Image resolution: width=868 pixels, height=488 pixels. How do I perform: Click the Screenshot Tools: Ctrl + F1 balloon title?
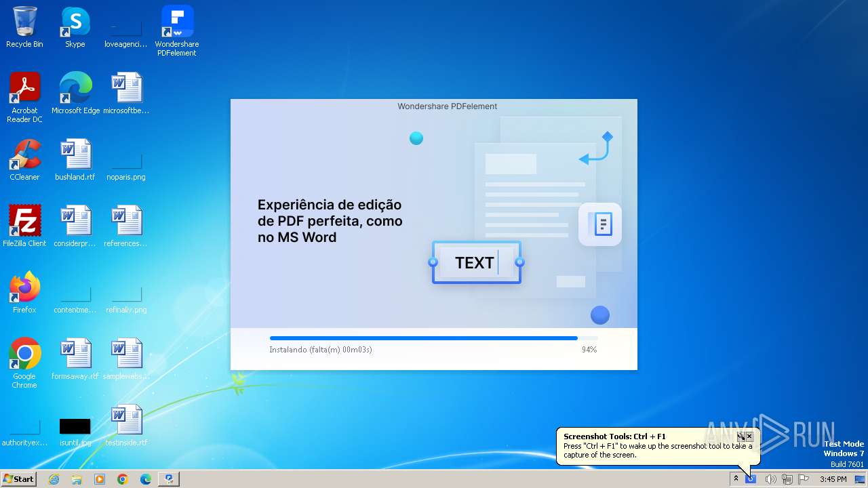coord(614,436)
